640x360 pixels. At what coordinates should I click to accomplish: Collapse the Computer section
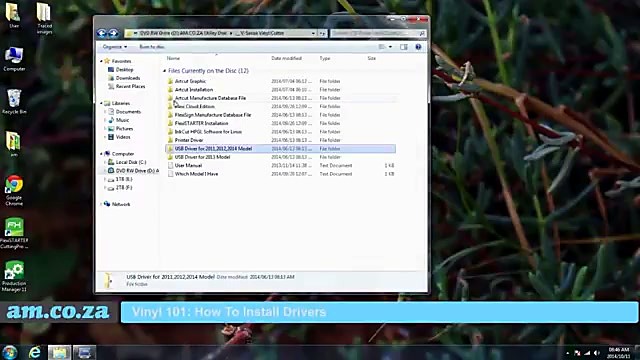pos(101,154)
